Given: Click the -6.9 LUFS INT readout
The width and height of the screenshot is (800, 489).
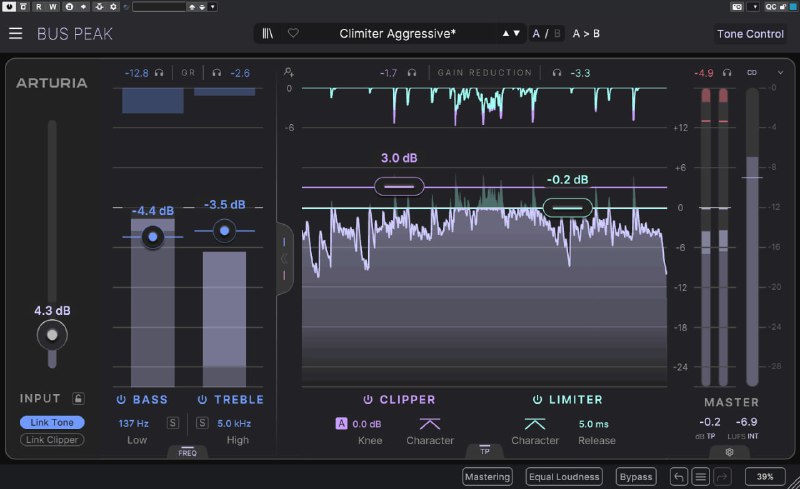Looking at the screenshot, I should coord(746,422).
